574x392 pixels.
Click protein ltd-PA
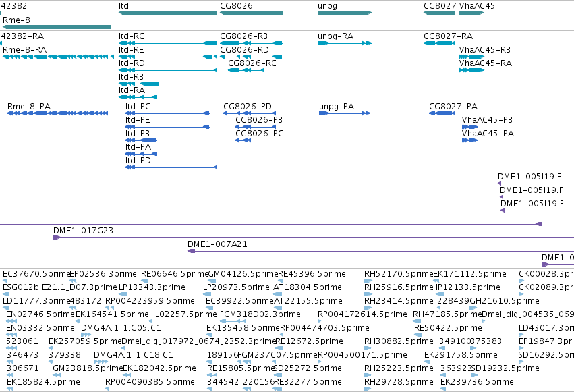[x=141, y=154]
